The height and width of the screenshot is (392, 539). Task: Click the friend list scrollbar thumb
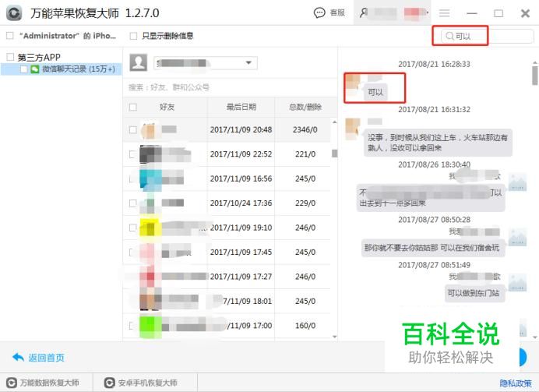pyautogui.click(x=334, y=154)
